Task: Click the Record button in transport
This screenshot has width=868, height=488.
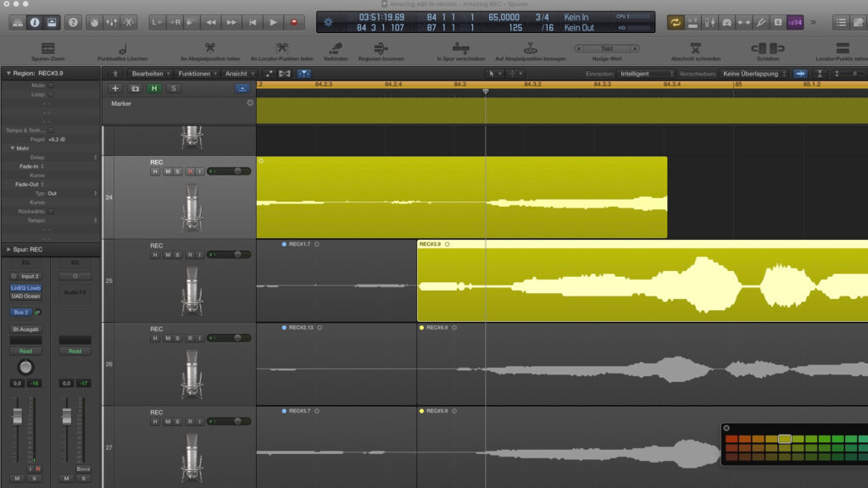Action: [294, 23]
